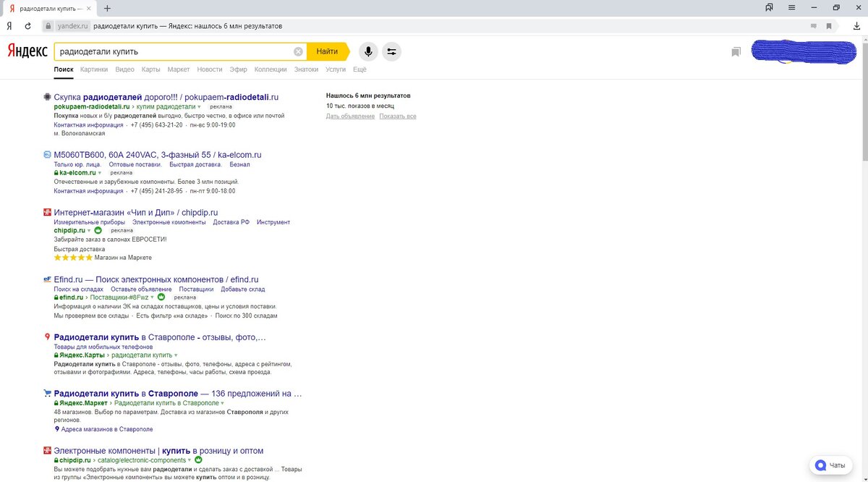Click the Yandex Market cart favicon
The height and width of the screenshot is (482, 868).
click(47, 394)
